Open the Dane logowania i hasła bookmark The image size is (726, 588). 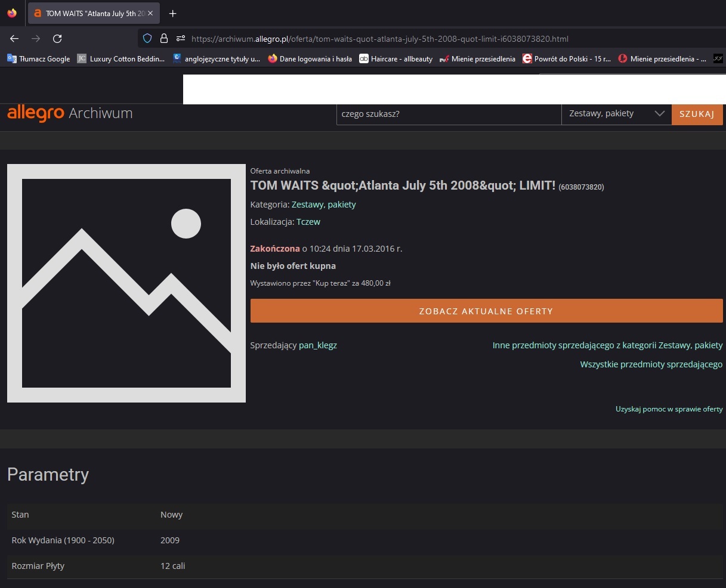pos(310,58)
